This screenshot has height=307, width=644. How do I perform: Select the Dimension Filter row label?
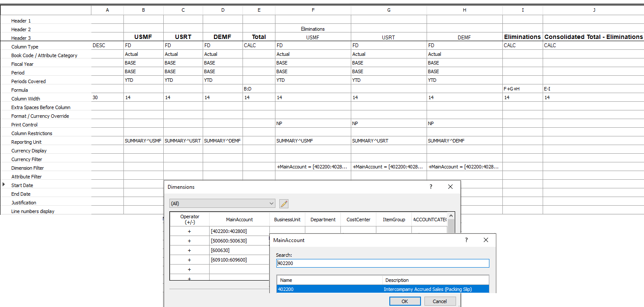(x=28, y=168)
